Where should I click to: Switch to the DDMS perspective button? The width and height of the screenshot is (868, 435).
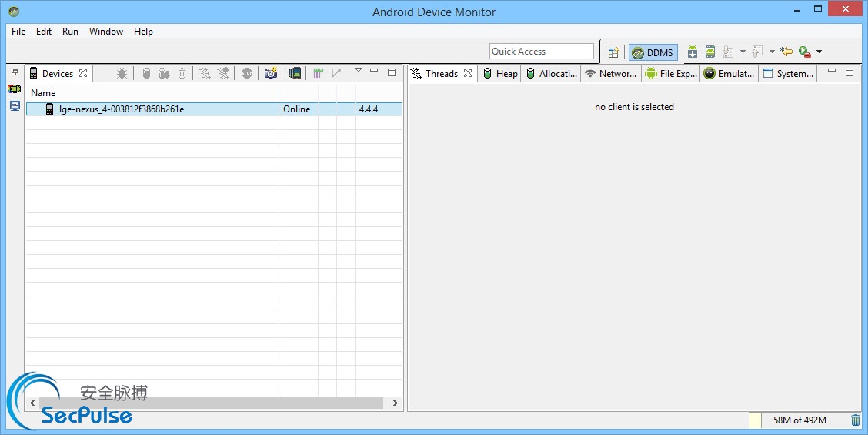pyautogui.click(x=653, y=52)
